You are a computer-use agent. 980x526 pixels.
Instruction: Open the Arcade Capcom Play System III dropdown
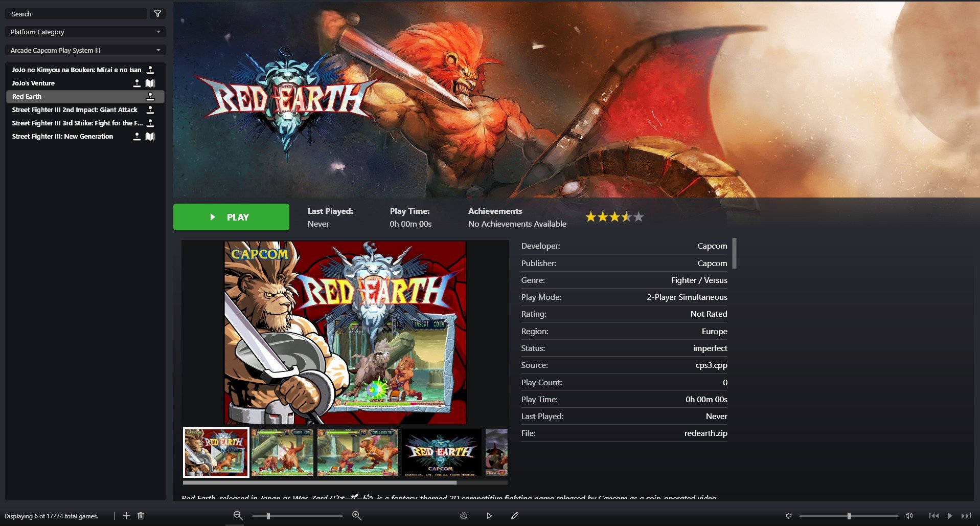[x=85, y=50]
